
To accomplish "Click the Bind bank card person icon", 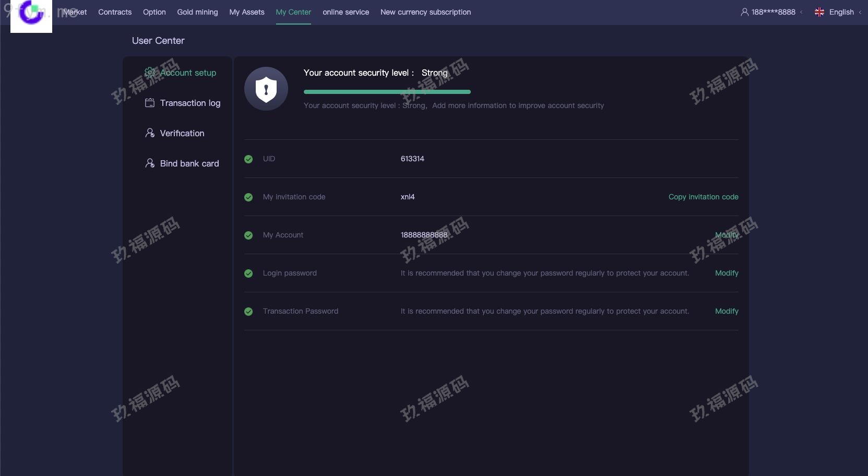I will tap(150, 163).
